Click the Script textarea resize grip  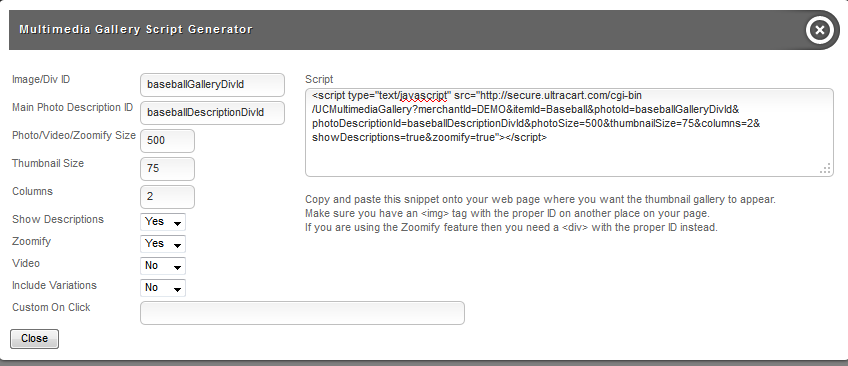click(825, 169)
